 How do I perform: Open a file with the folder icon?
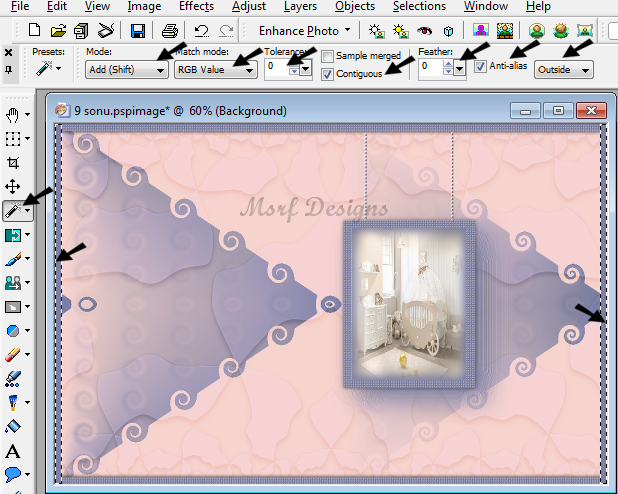[x=58, y=30]
